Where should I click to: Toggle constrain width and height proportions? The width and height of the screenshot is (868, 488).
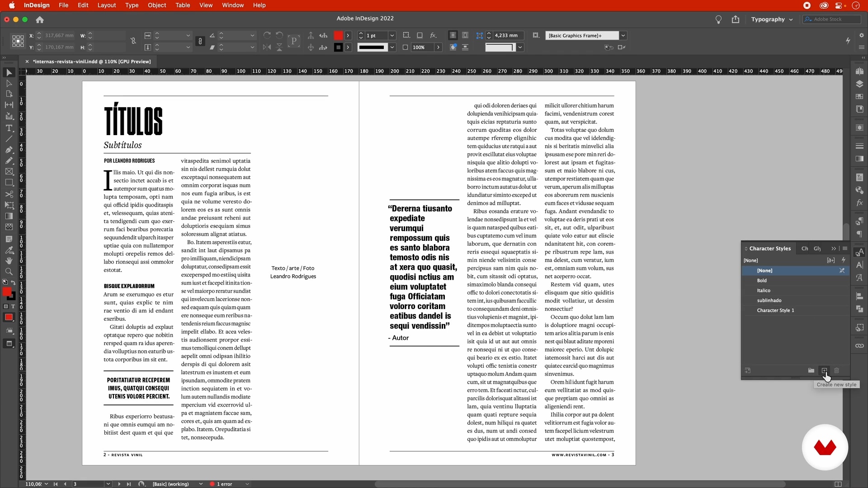tap(133, 41)
